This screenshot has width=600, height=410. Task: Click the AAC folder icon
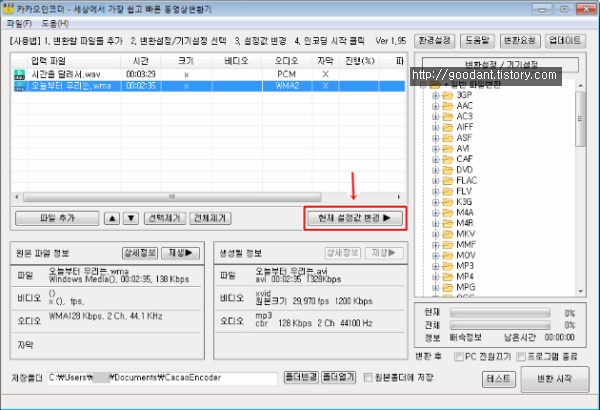tap(448, 106)
